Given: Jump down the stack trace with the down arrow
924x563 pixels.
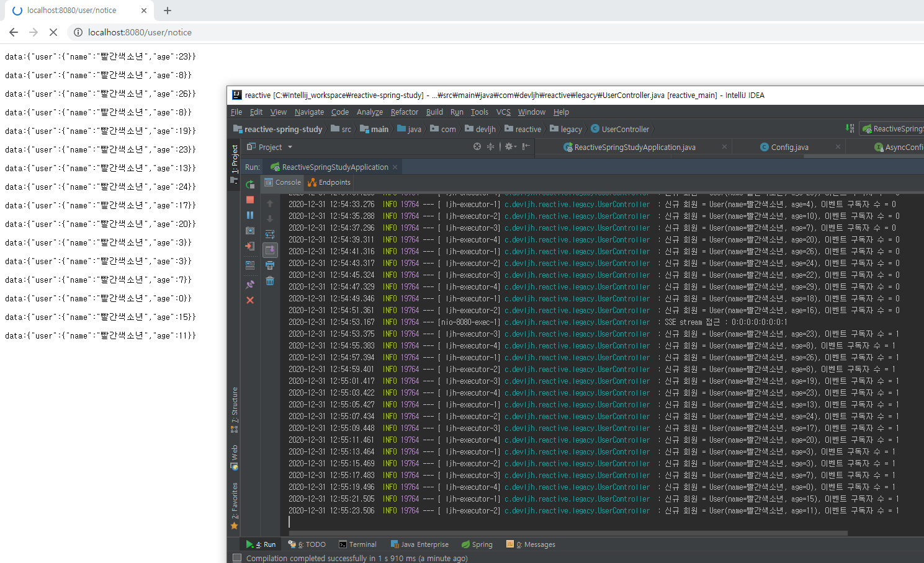Looking at the screenshot, I should (x=270, y=219).
